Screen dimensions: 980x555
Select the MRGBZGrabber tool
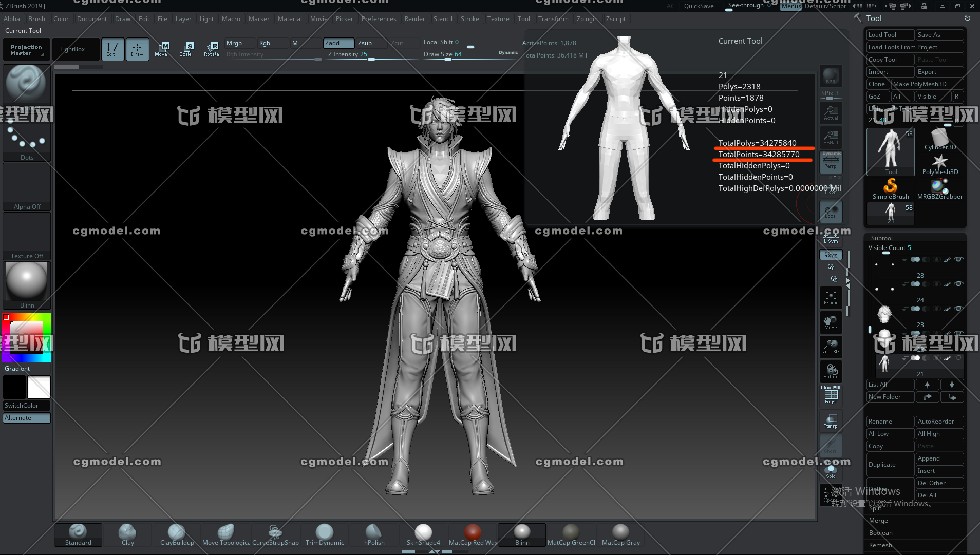(940, 189)
